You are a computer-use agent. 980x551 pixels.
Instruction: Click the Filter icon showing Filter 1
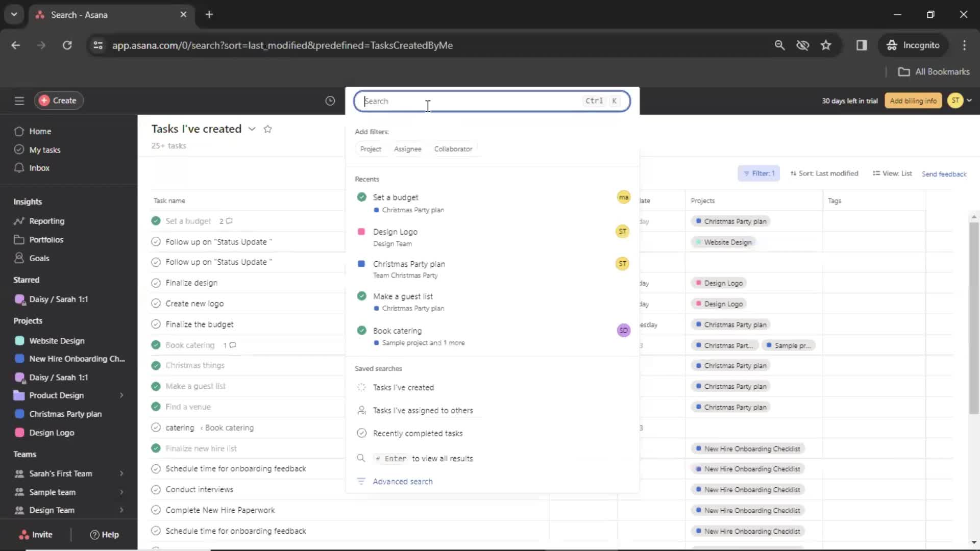click(x=758, y=173)
